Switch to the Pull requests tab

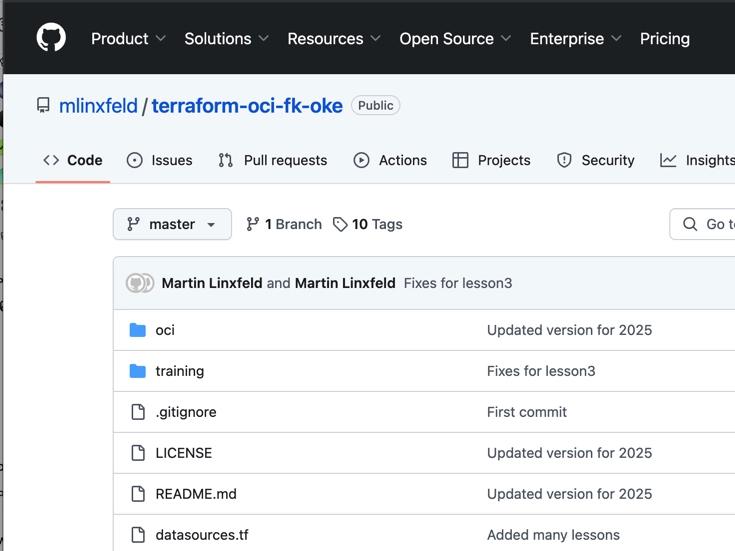coord(273,160)
